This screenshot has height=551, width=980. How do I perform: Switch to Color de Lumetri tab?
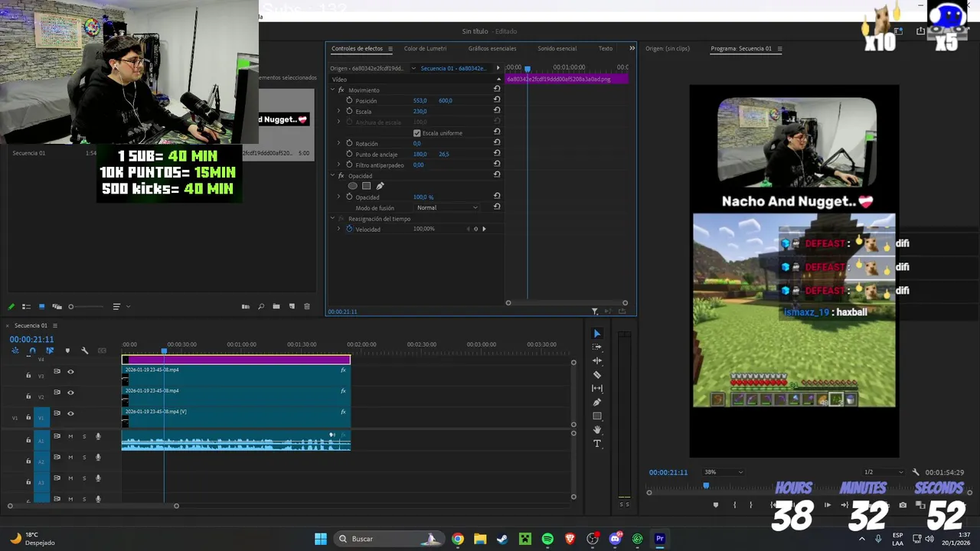click(x=425, y=48)
